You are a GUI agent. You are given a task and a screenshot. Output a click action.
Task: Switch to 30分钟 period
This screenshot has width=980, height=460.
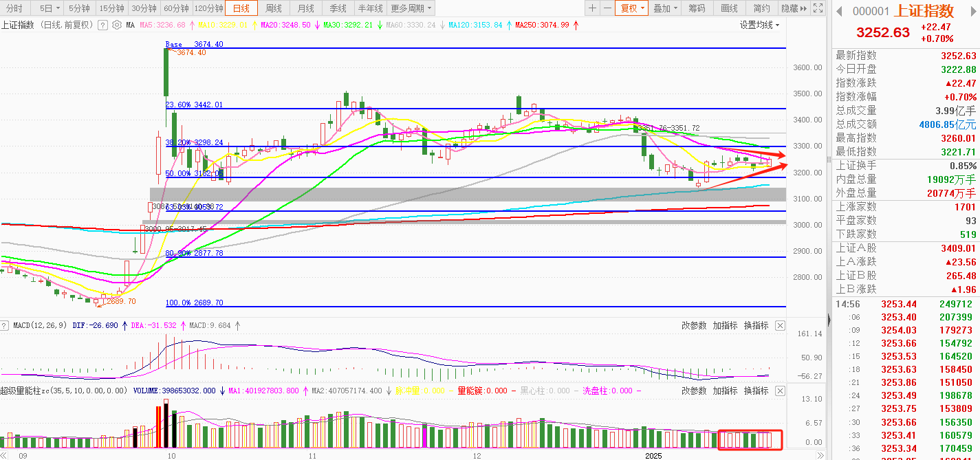point(144,8)
